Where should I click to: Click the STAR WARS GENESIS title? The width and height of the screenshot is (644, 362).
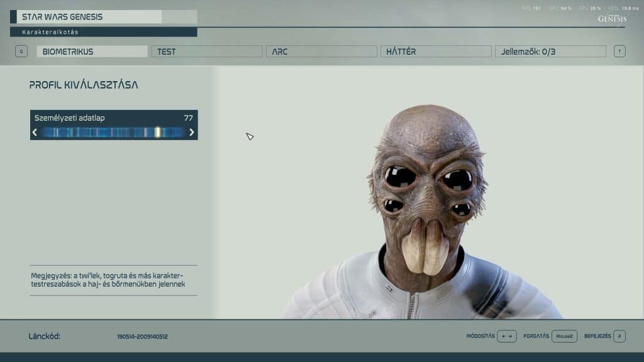click(x=62, y=17)
